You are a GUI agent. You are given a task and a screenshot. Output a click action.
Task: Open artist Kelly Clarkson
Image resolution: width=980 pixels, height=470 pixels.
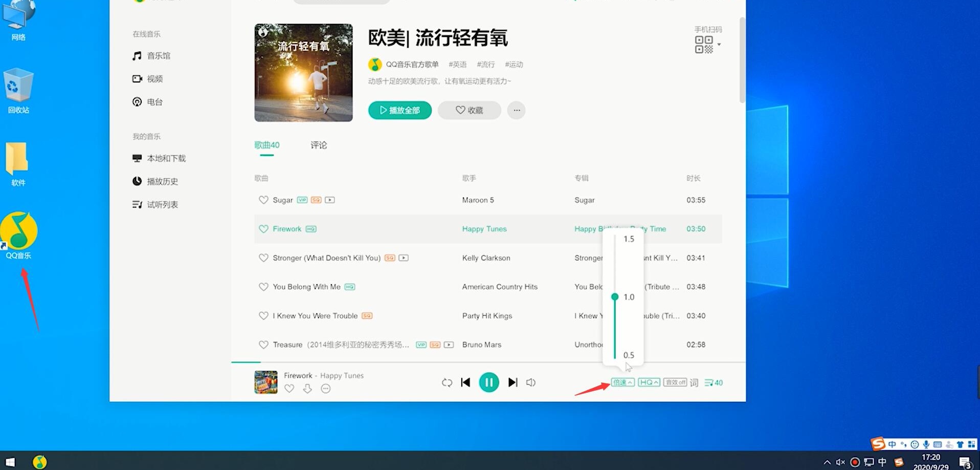(486, 258)
